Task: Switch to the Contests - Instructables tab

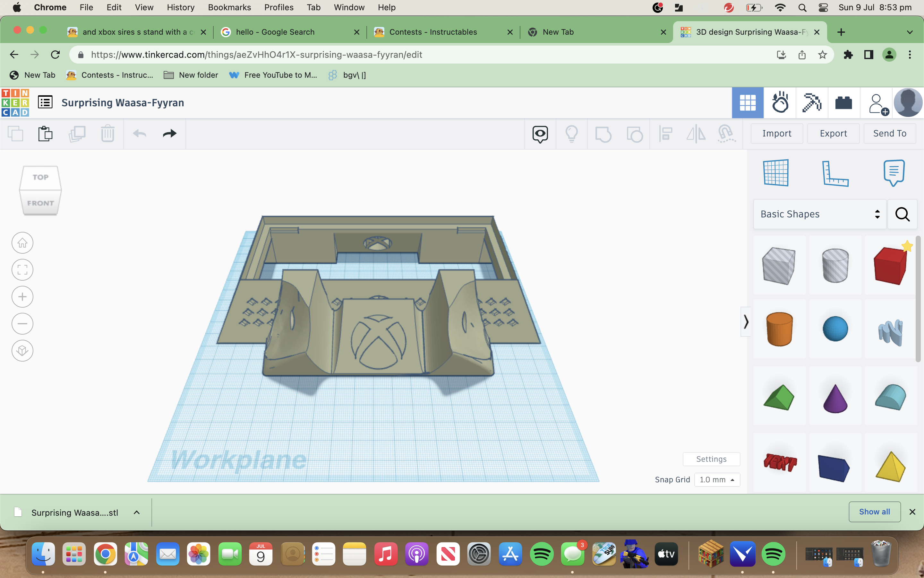Action: point(443,32)
